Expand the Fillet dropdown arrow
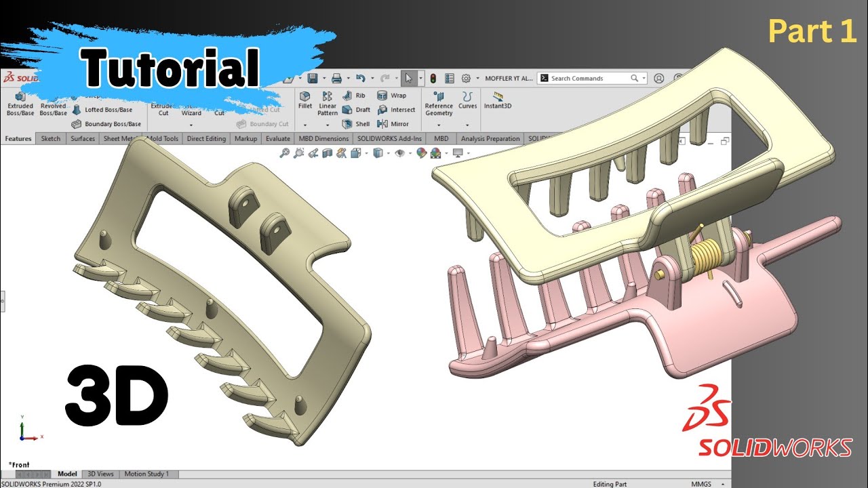The height and width of the screenshot is (488, 868). click(305, 125)
